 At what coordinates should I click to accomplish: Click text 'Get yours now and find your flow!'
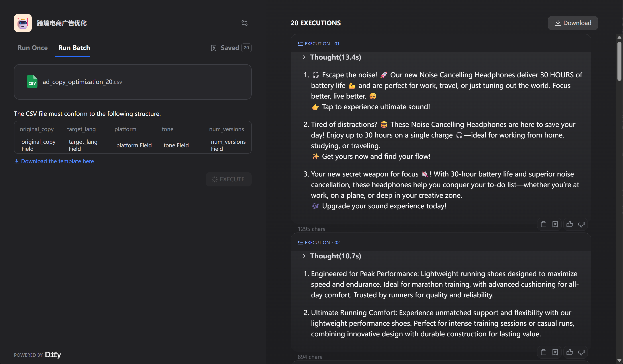376,156
